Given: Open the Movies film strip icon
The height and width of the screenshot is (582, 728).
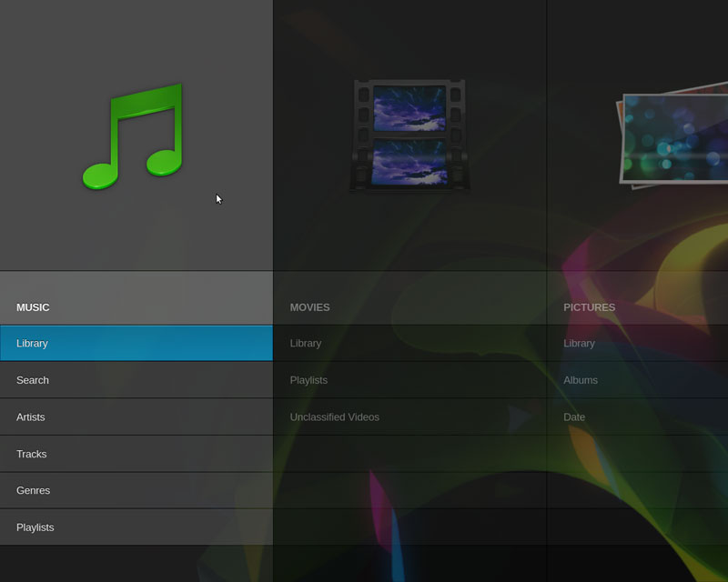Looking at the screenshot, I should click(x=409, y=135).
